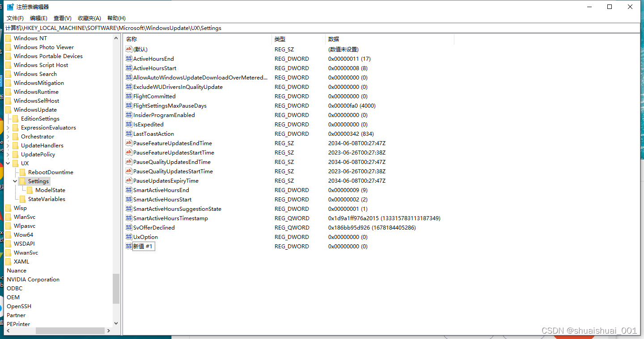Click the folder icon of Windows Photo Viewer

point(8,47)
